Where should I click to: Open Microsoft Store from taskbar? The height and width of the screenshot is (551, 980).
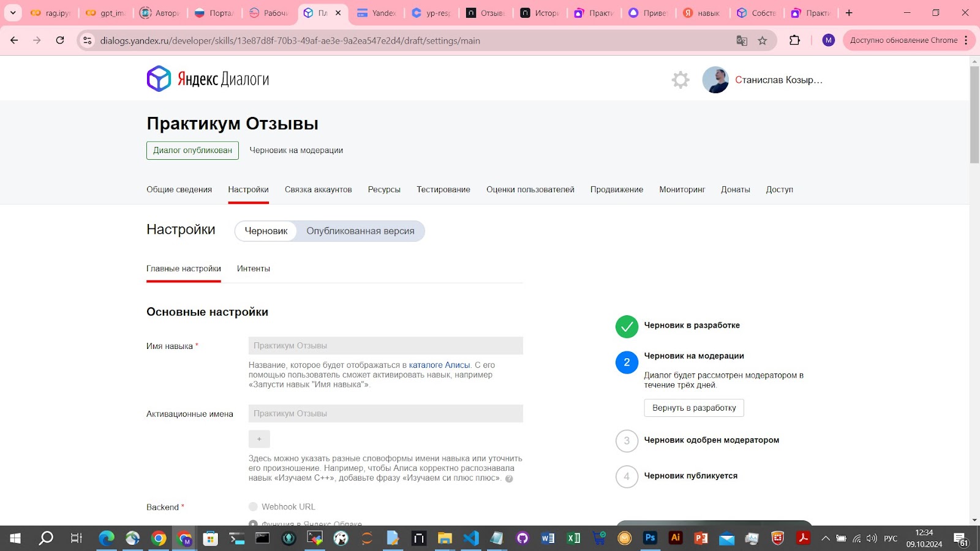pos(210,538)
